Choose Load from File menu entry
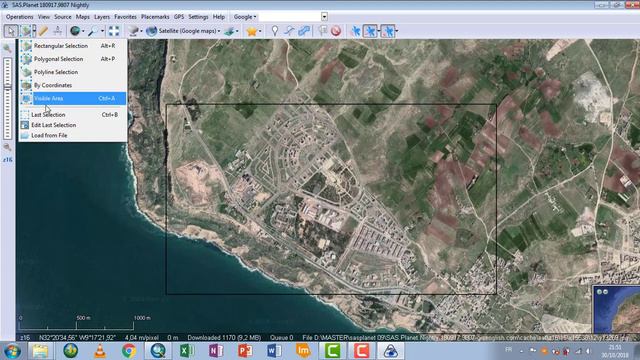The height and width of the screenshot is (360, 640). coord(73,135)
